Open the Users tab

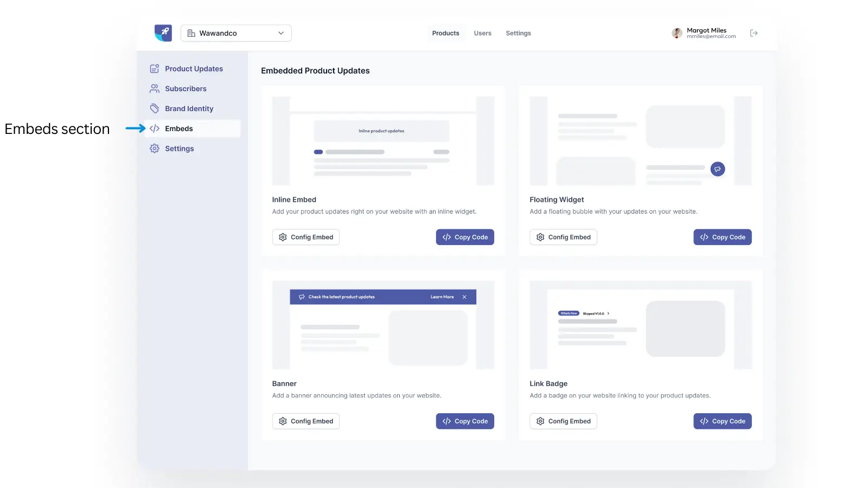click(x=482, y=33)
